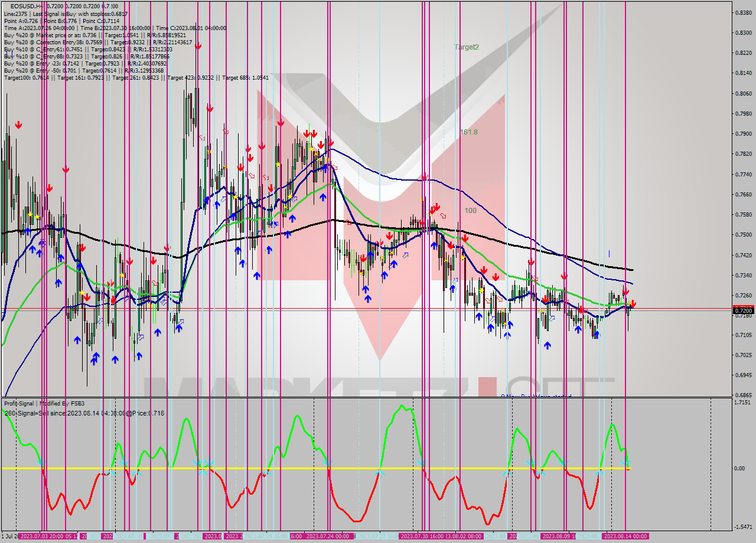
Task: Click 0.7500 on the price axis
Action: coord(742,234)
